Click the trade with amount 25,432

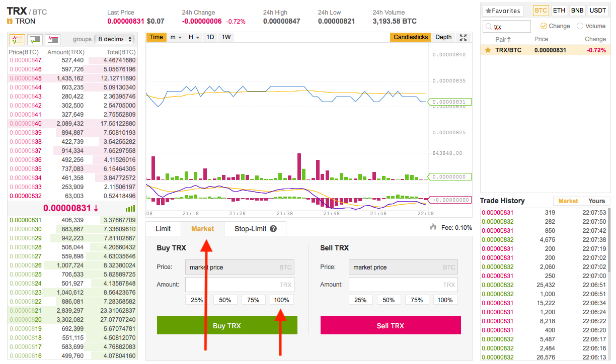click(544, 285)
